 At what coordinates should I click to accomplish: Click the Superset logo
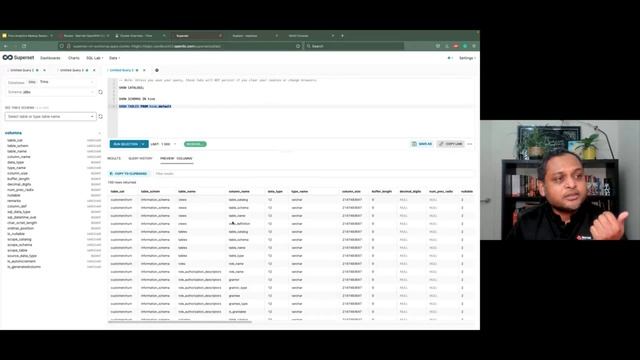click(x=18, y=58)
